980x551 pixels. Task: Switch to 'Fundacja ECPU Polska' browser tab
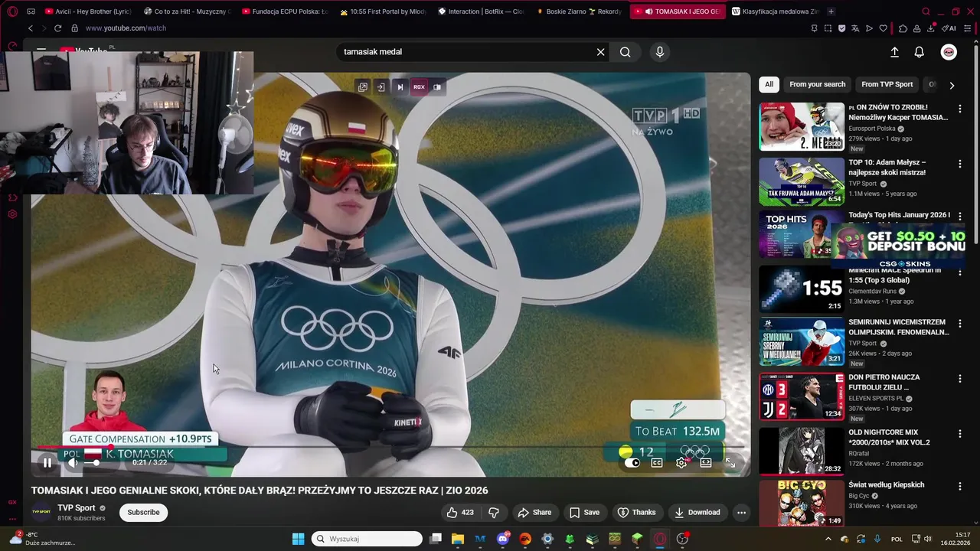pyautogui.click(x=284, y=11)
